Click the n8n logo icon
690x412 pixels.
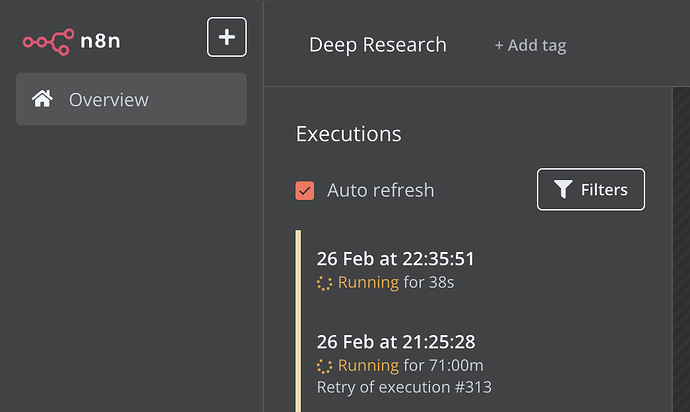tap(47, 41)
